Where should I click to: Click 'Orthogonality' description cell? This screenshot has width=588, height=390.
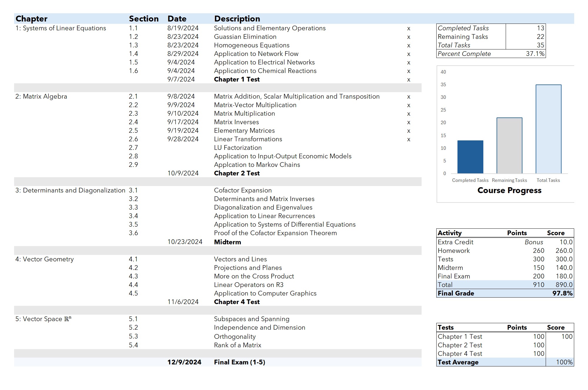coord(235,337)
